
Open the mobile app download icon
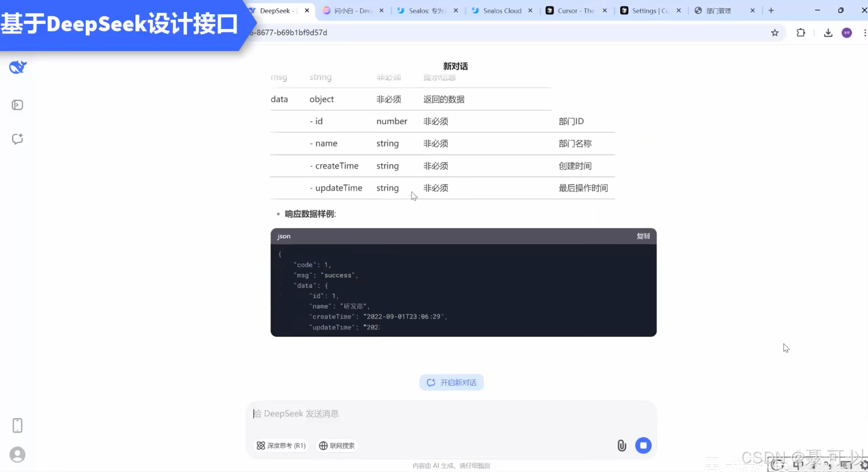tap(17, 425)
